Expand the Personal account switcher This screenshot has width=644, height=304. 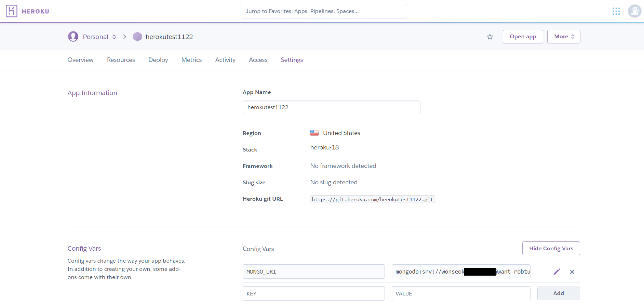(x=114, y=37)
